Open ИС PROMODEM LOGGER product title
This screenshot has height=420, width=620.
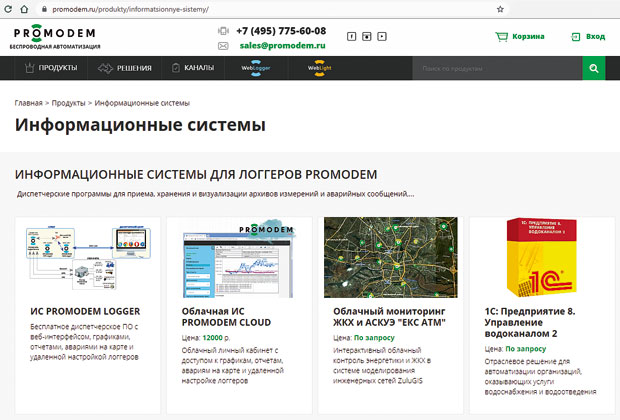click(x=85, y=311)
